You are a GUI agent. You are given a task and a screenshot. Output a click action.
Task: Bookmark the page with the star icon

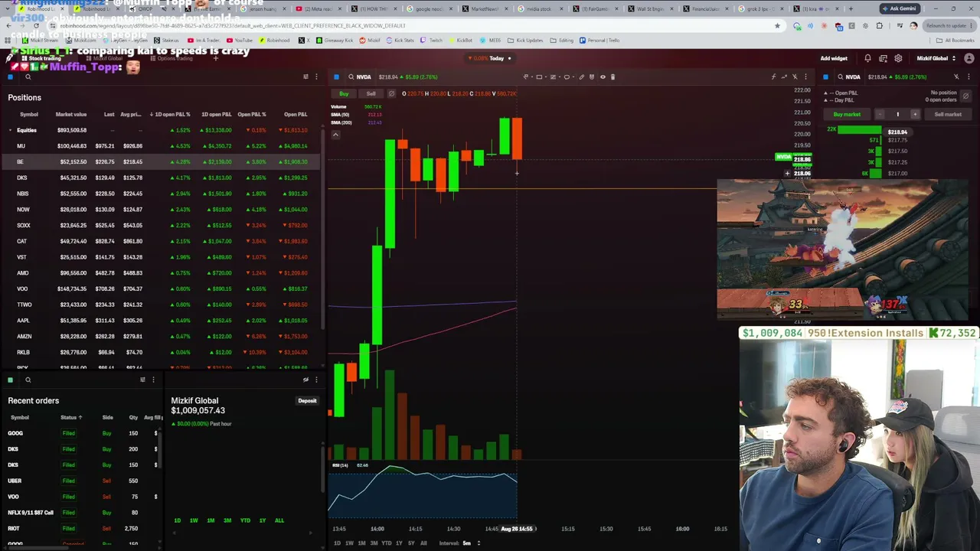(x=778, y=25)
